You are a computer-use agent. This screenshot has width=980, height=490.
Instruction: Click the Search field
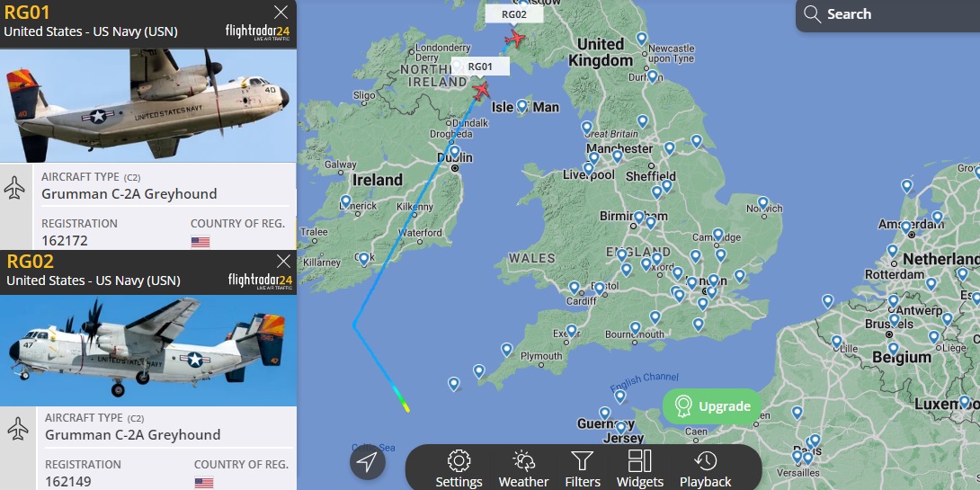pos(888,14)
